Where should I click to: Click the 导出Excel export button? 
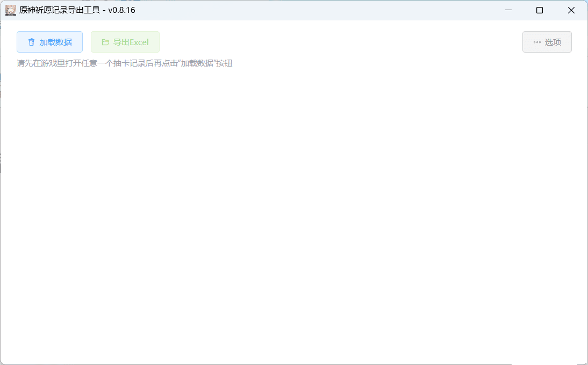point(125,42)
